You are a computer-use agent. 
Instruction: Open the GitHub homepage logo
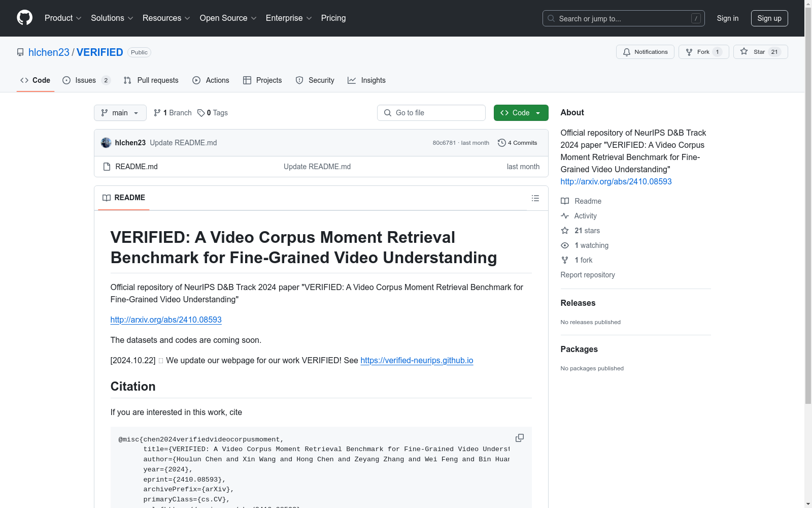coord(24,18)
